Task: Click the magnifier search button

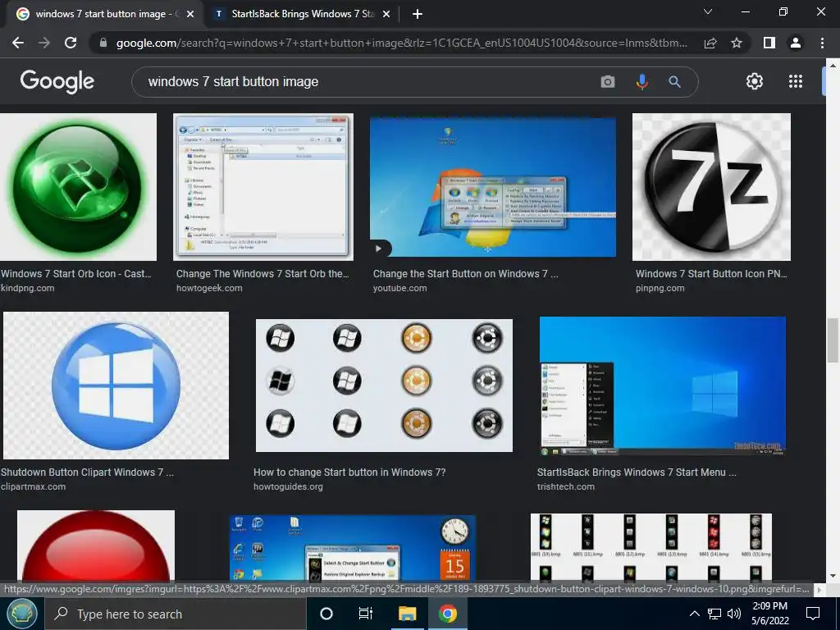Action: (674, 82)
